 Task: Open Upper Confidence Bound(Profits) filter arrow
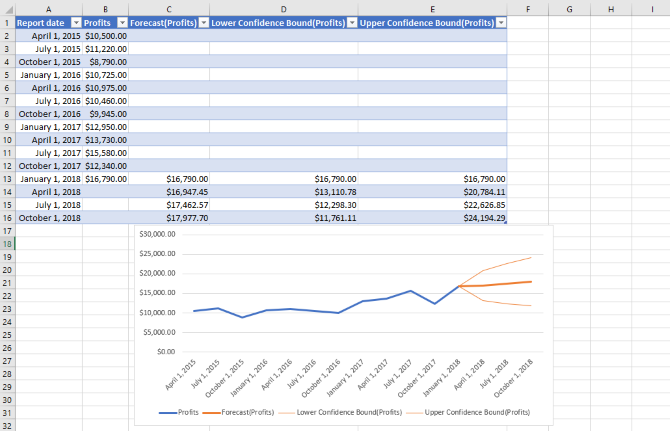point(500,22)
